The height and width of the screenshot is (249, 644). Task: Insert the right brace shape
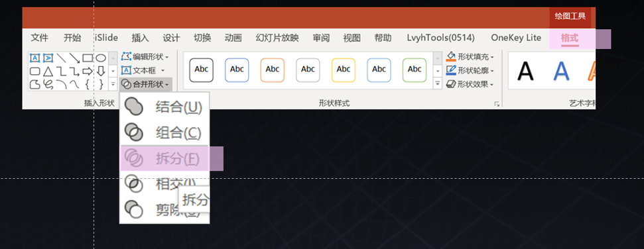tap(101, 85)
